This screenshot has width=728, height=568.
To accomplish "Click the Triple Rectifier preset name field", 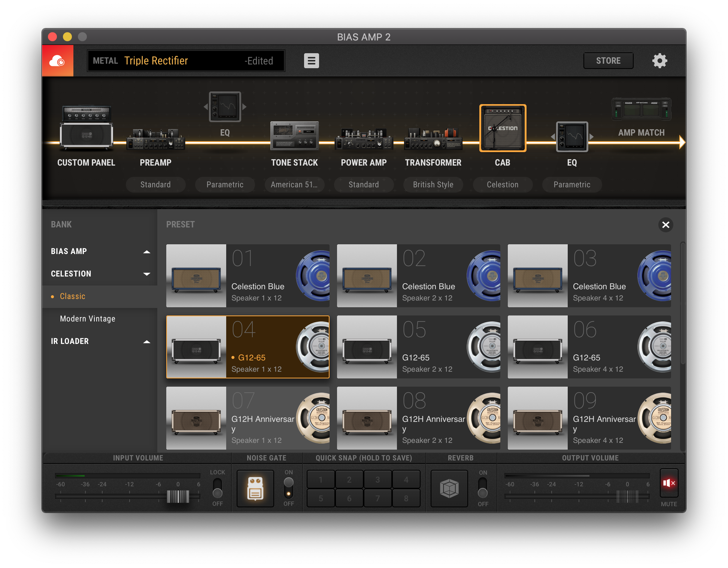I will (186, 61).
